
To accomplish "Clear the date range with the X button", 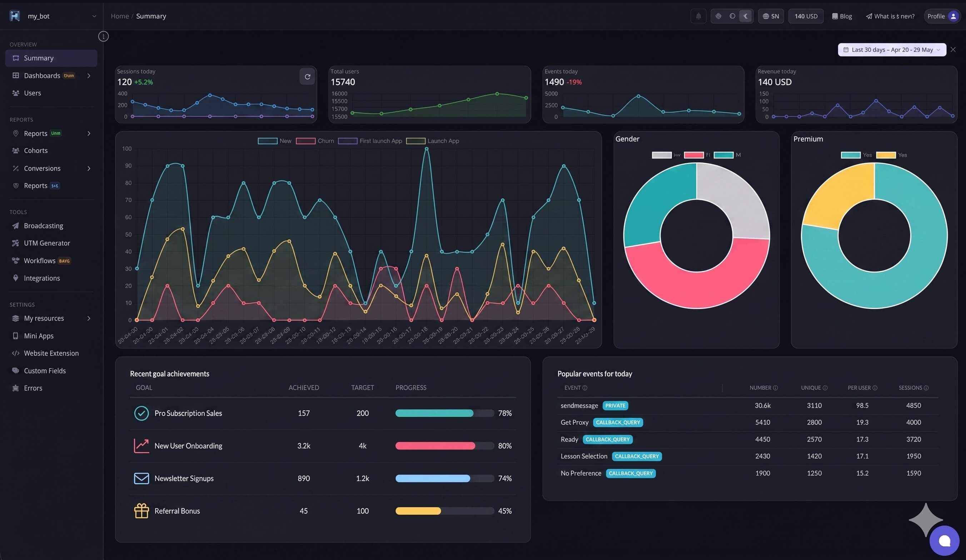I will click(953, 50).
